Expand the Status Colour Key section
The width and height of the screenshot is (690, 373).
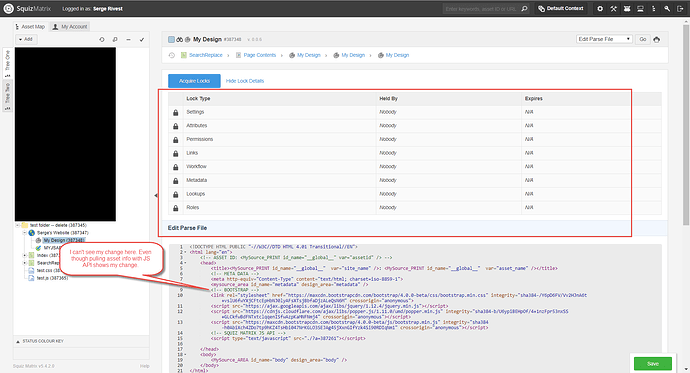[x=40, y=341]
